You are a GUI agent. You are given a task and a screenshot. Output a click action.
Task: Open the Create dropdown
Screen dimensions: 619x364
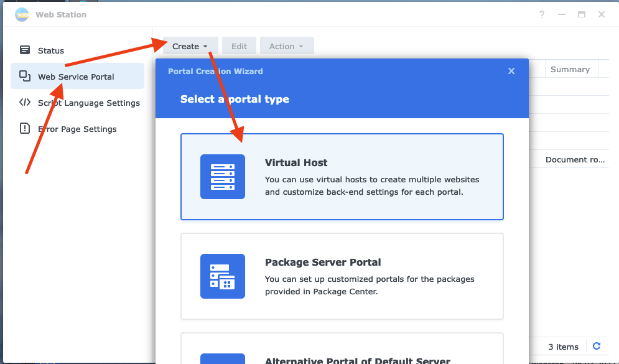pos(190,45)
